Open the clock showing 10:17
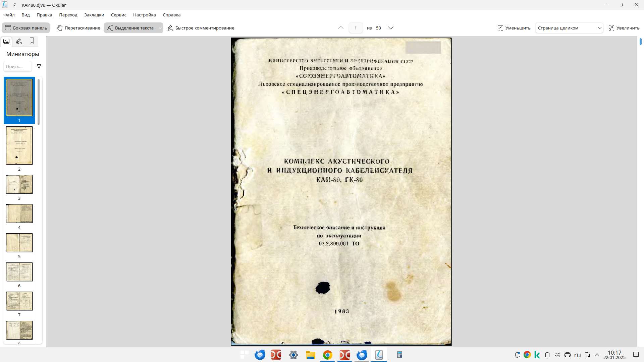 point(614,355)
